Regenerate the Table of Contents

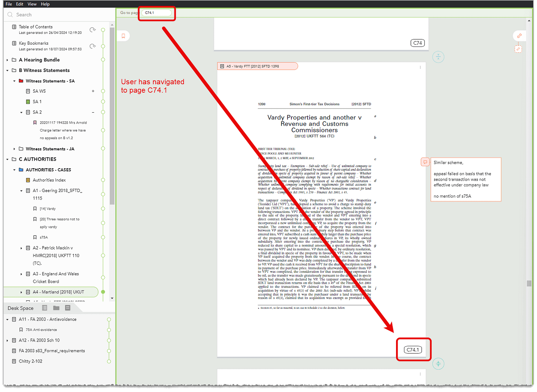point(93,30)
